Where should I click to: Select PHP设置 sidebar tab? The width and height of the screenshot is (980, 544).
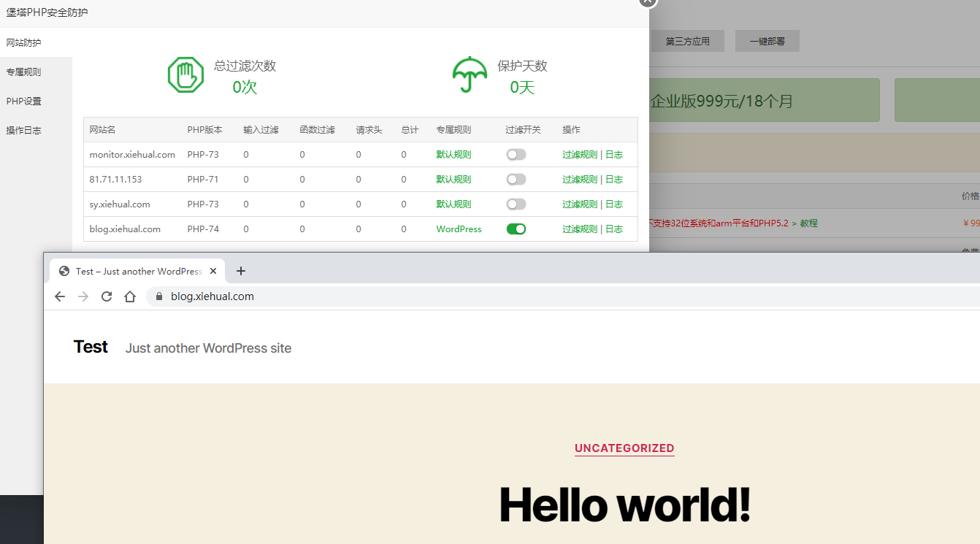(x=36, y=101)
